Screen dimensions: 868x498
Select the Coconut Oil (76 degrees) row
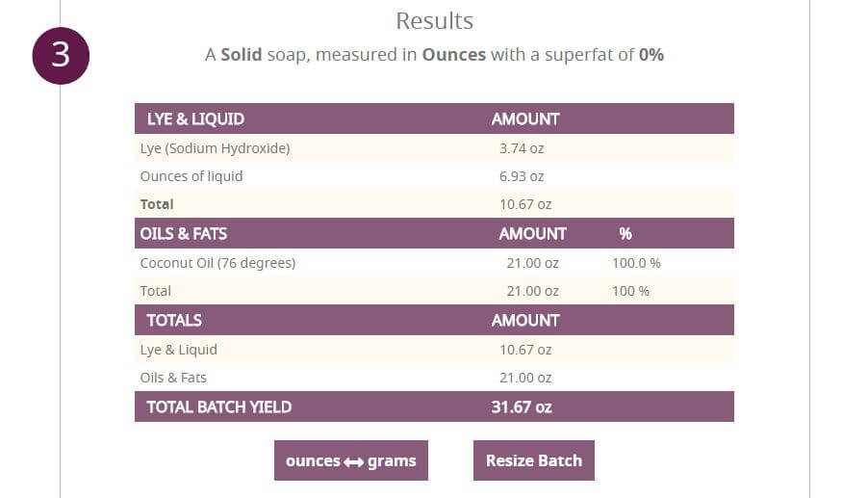(x=217, y=262)
